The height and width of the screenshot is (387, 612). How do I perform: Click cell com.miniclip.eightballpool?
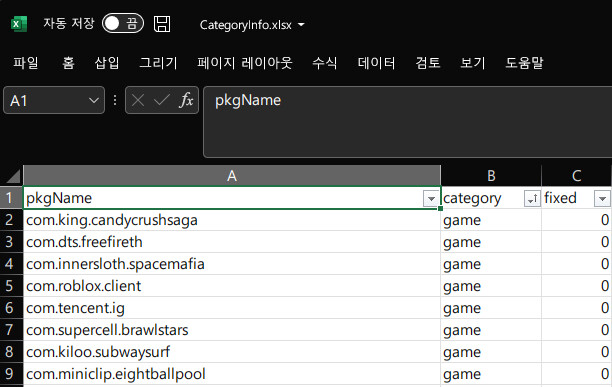pos(232,374)
